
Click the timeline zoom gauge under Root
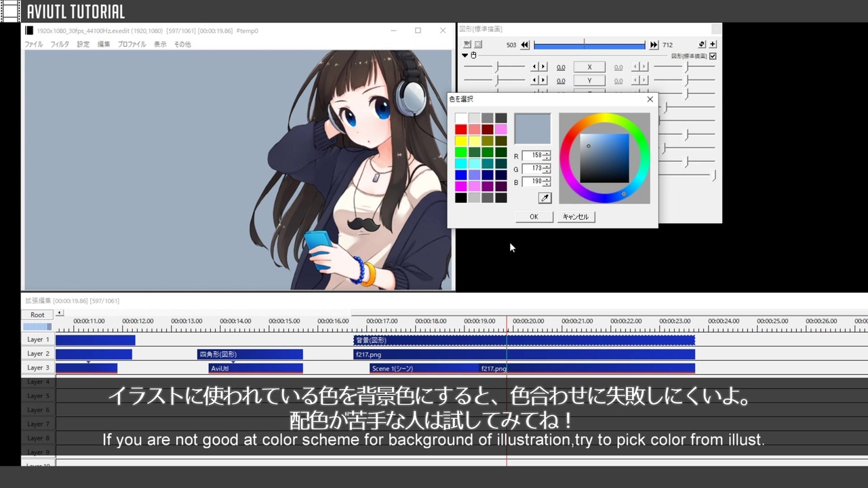[x=37, y=327]
